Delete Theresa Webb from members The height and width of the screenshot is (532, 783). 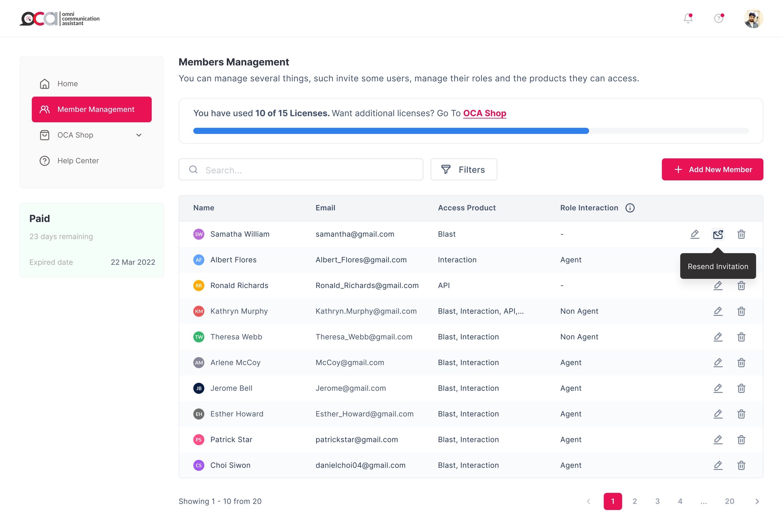pyautogui.click(x=741, y=337)
